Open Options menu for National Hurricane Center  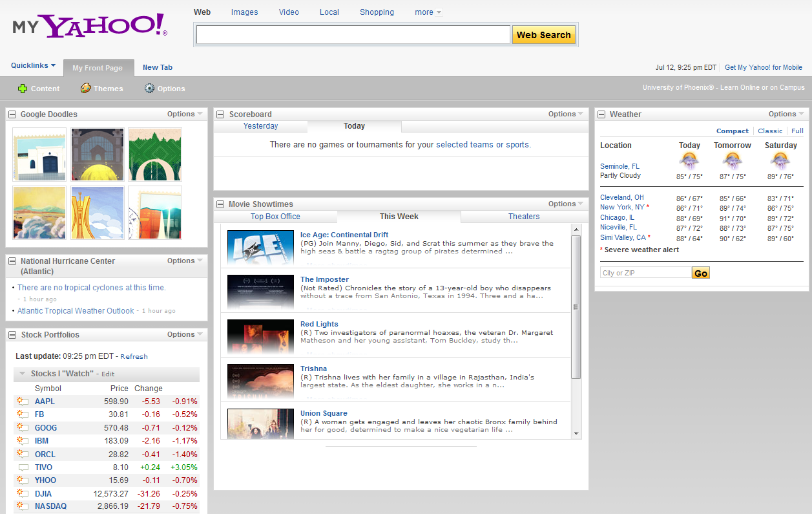185,261
